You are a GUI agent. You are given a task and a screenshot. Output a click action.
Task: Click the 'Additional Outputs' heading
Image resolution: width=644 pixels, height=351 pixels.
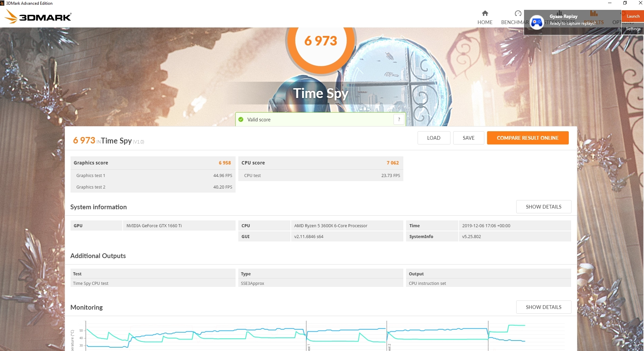(98, 256)
